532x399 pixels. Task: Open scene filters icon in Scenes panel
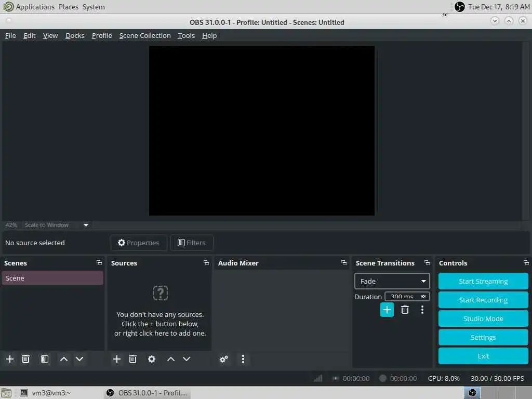45,359
